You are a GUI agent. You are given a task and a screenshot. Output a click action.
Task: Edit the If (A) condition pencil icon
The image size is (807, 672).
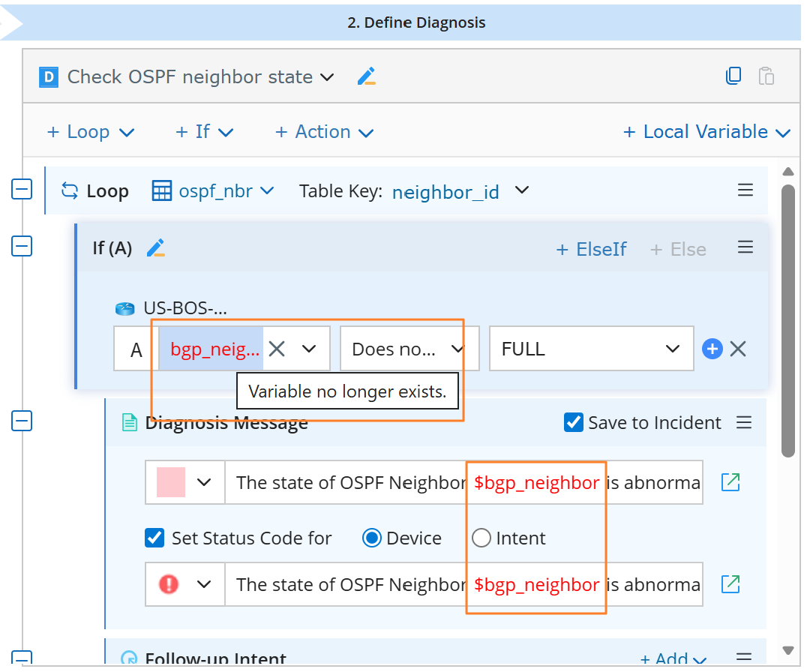click(x=156, y=248)
